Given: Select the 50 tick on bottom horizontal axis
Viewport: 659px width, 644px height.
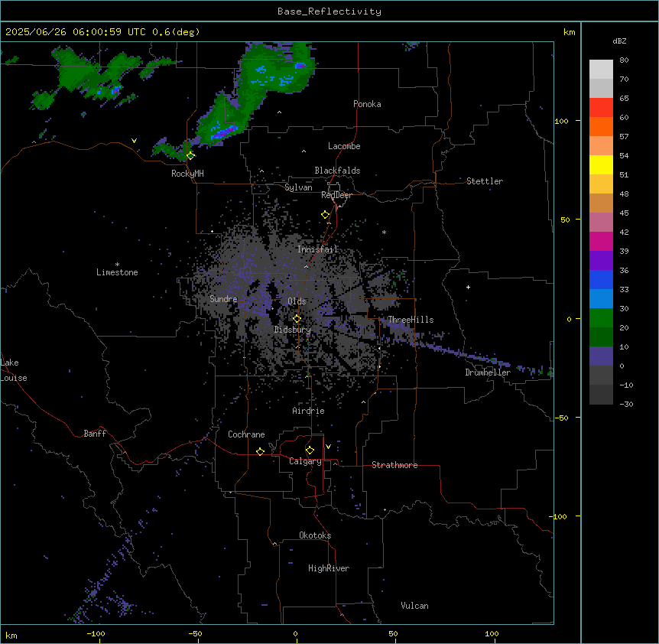Looking at the screenshot, I should pos(393,633).
